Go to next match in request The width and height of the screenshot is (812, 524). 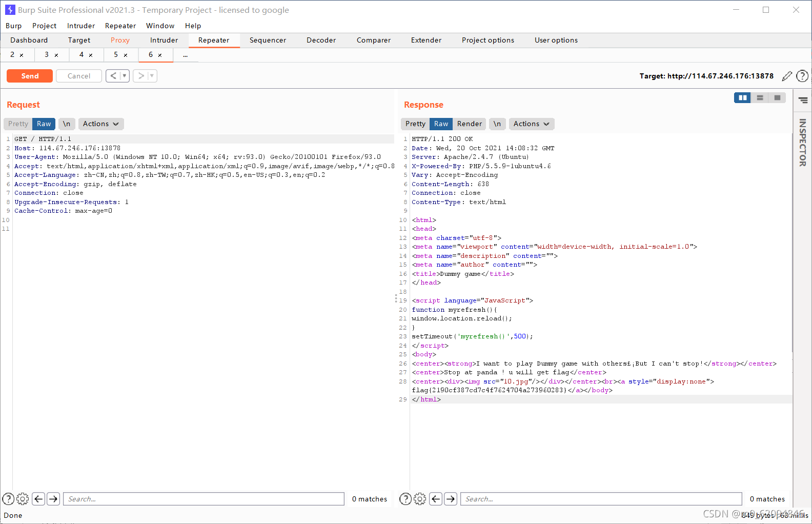53,499
